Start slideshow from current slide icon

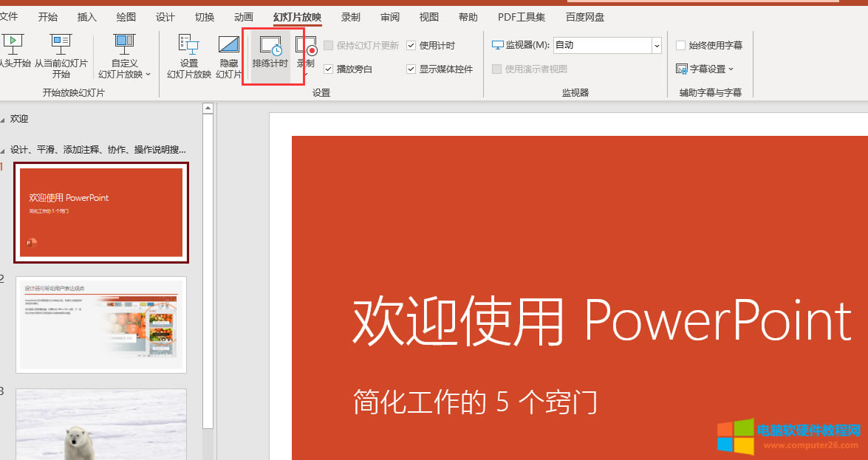point(61,44)
